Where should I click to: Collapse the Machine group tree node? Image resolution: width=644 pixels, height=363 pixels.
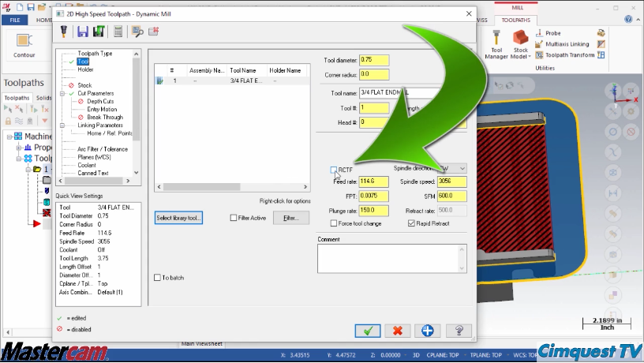(x=9, y=137)
